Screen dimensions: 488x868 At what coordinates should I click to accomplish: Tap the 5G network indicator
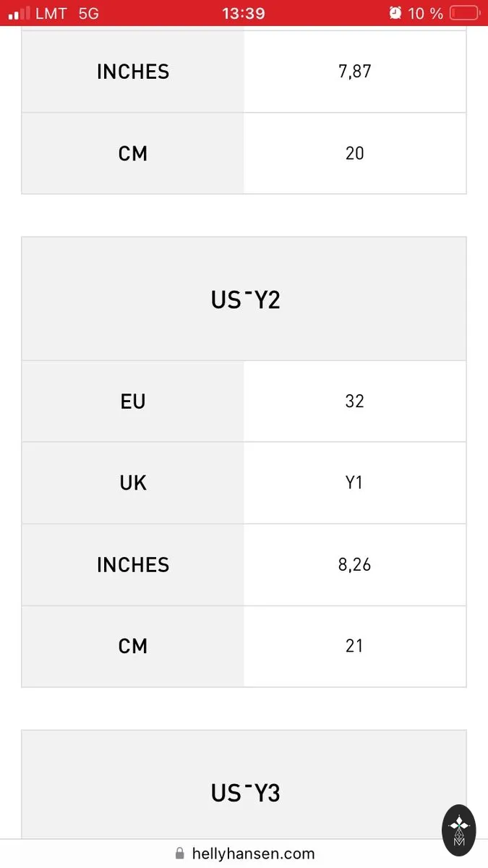(88, 13)
